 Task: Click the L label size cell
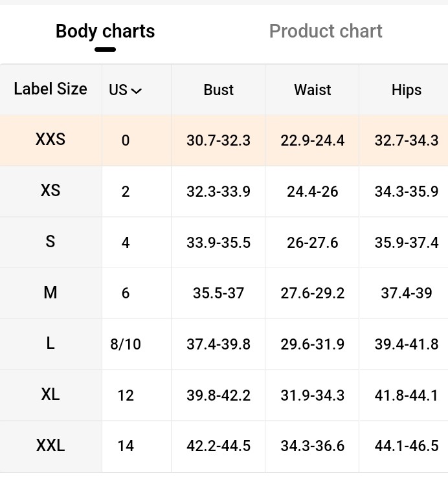(50, 344)
